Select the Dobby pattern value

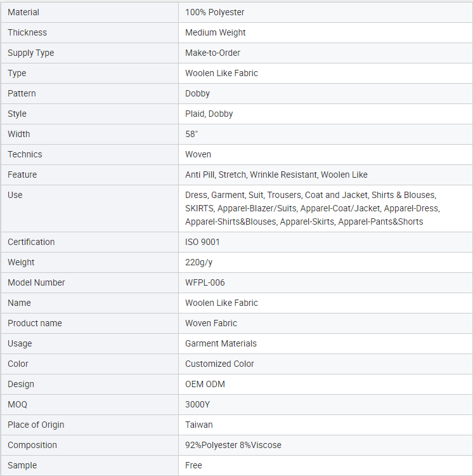pyautogui.click(x=197, y=93)
